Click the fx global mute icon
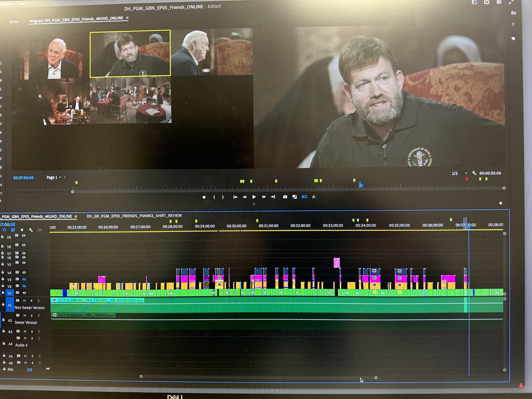Viewport: 532px width, 399px height. click(314, 197)
